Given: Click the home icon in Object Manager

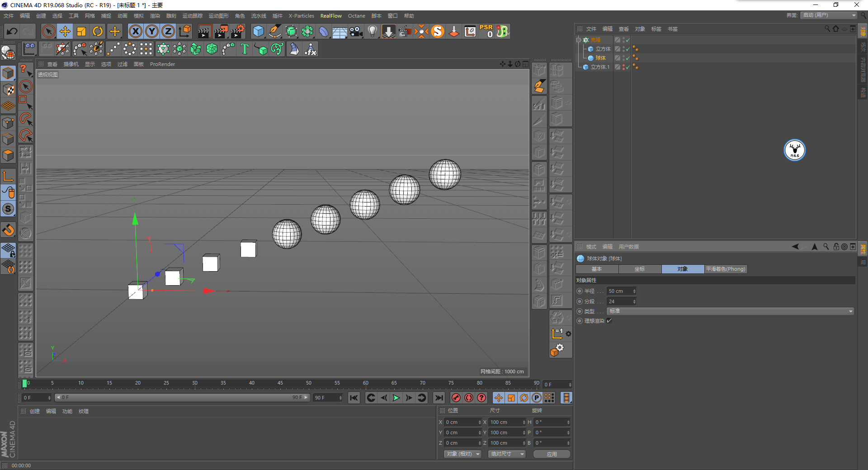Looking at the screenshot, I should [x=836, y=29].
